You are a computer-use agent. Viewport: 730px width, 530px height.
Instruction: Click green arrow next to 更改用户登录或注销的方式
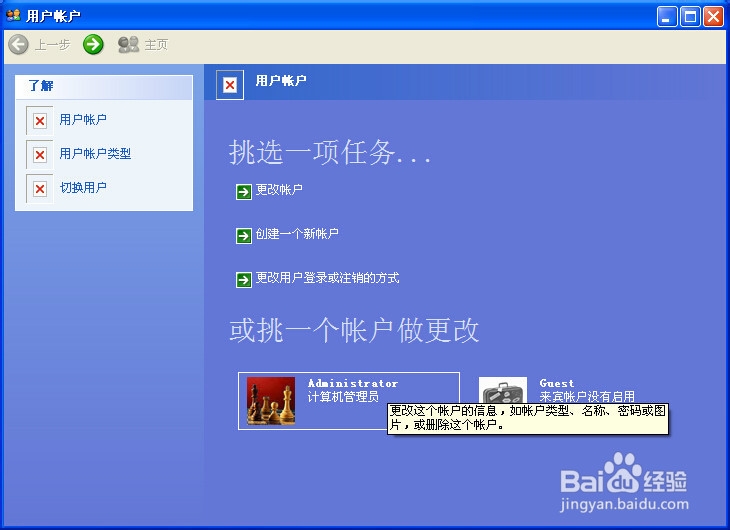pyautogui.click(x=244, y=280)
